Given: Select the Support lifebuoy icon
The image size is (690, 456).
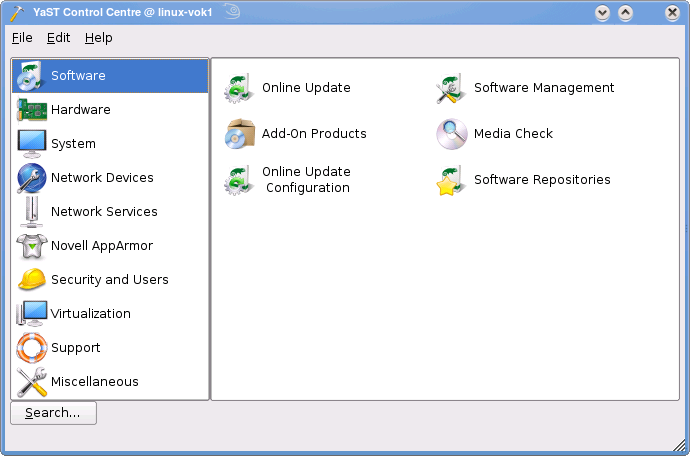Looking at the screenshot, I should click(31, 348).
